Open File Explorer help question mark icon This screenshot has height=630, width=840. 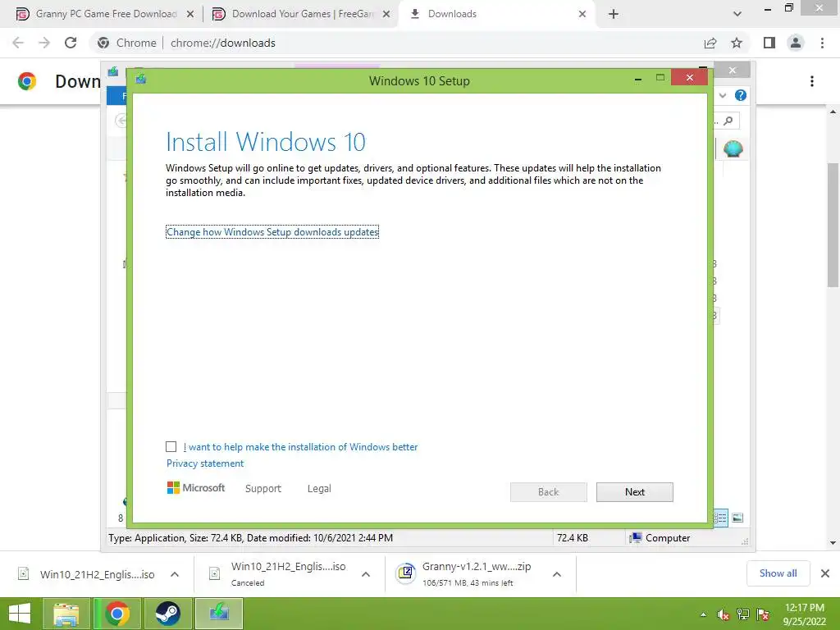741,95
